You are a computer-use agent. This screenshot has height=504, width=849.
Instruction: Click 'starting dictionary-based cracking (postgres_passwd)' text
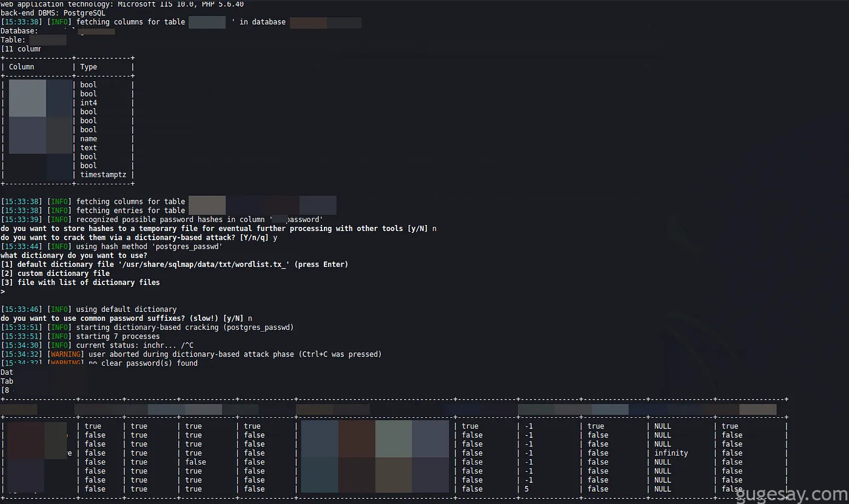click(x=185, y=328)
